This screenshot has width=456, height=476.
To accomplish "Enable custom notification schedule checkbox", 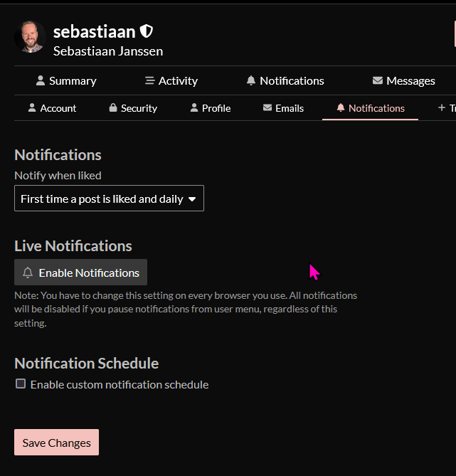I will click(21, 384).
